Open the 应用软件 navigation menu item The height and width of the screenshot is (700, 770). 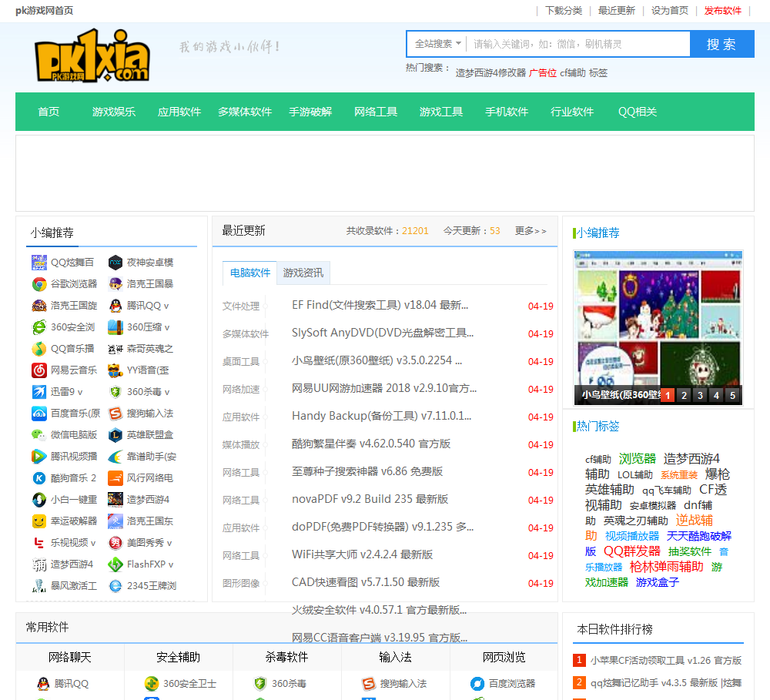(179, 112)
